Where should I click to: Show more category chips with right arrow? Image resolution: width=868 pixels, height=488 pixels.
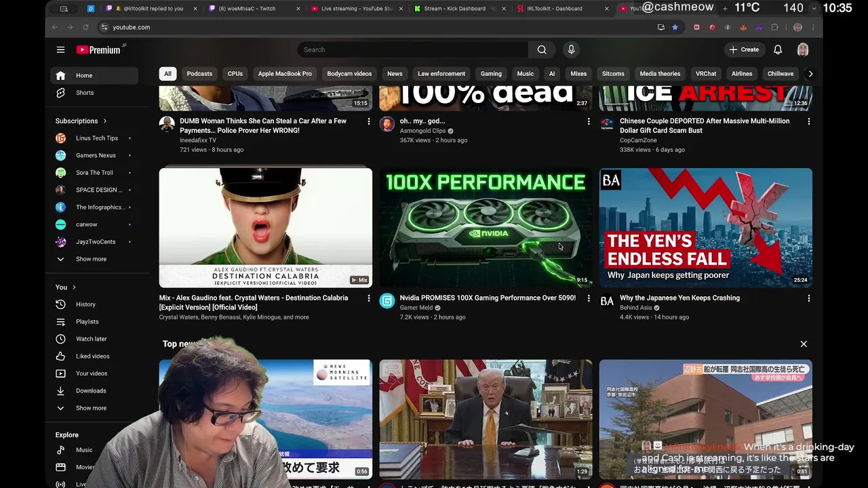pyautogui.click(x=810, y=74)
